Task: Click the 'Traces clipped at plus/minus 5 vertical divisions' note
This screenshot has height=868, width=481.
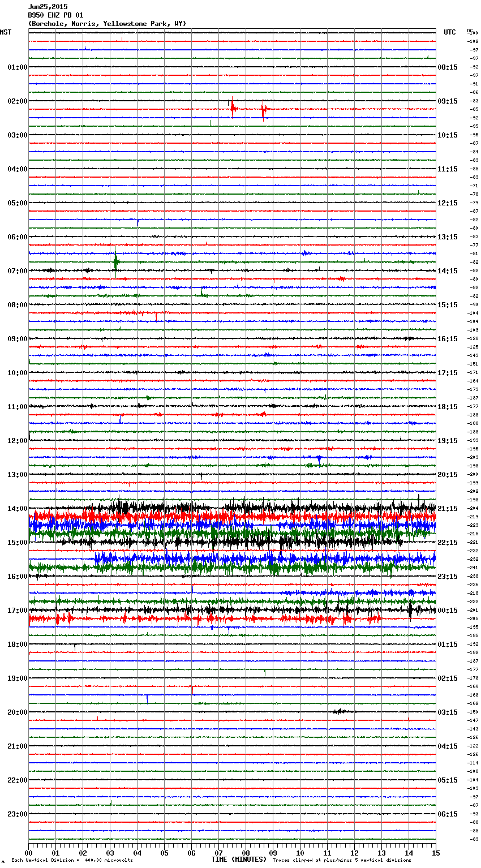Action: pos(342,861)
